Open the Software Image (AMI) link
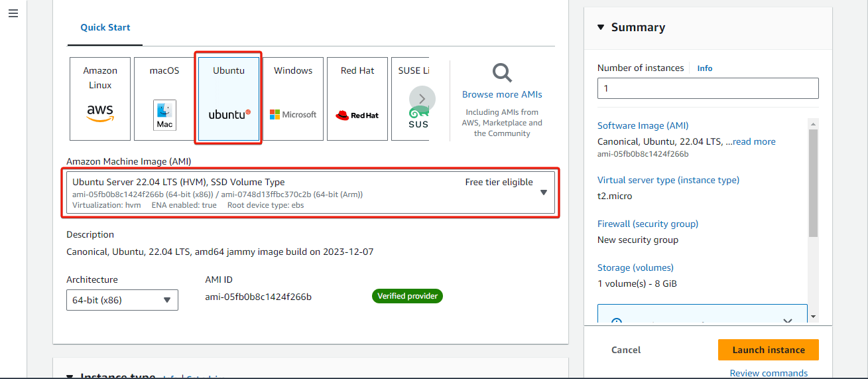 pyautogui.click(x=643, y=125)
